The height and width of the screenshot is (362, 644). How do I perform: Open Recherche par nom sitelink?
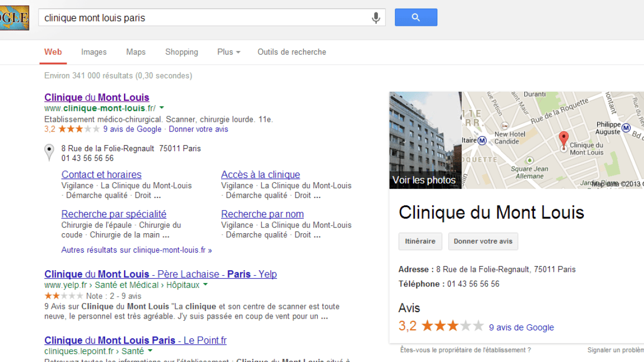(262, 214)
